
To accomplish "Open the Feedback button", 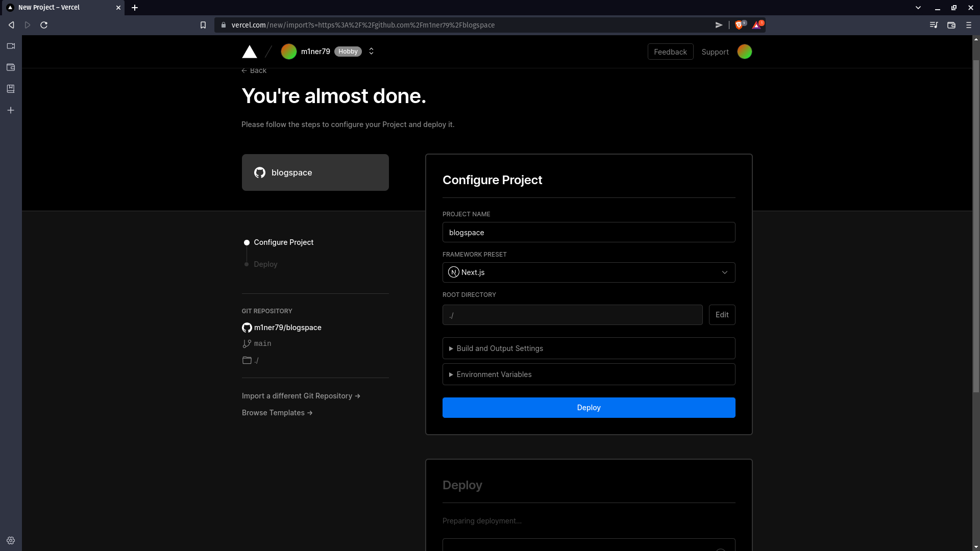I will pos(670,52).
